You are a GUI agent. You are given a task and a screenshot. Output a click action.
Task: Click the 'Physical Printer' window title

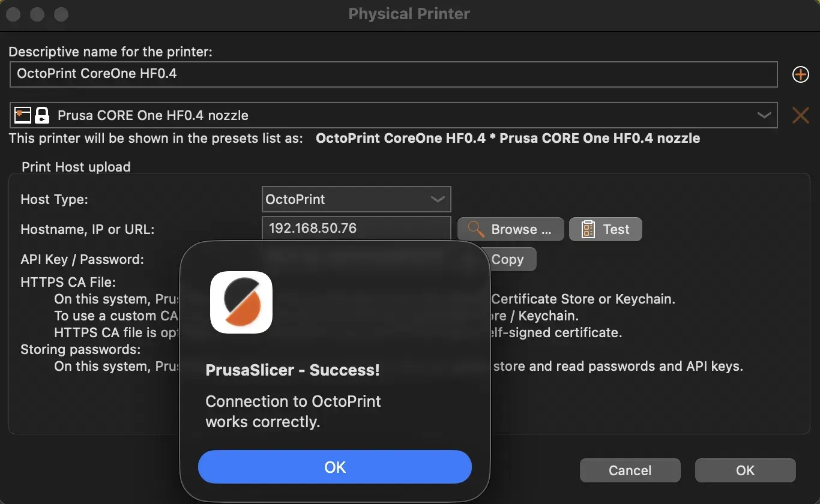click(x=409, y=14)
